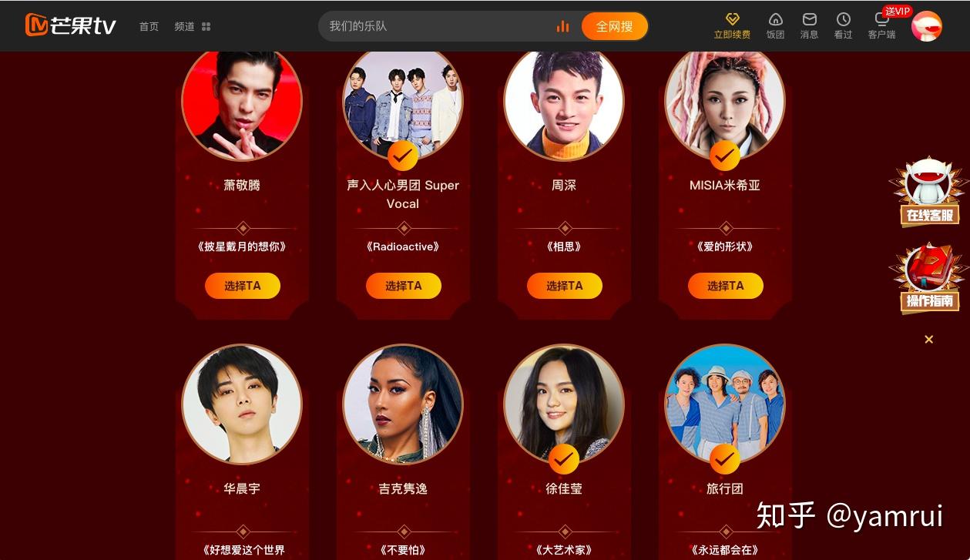
Task: Toggle checkmark on 徐佳莹 portrait
Action: pos(564,459)
